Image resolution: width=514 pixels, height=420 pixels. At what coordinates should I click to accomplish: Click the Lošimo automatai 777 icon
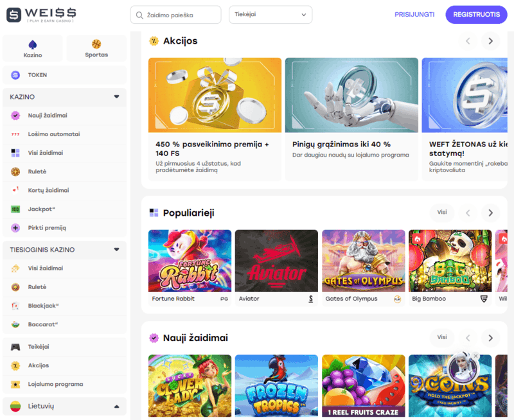point(15,134)
